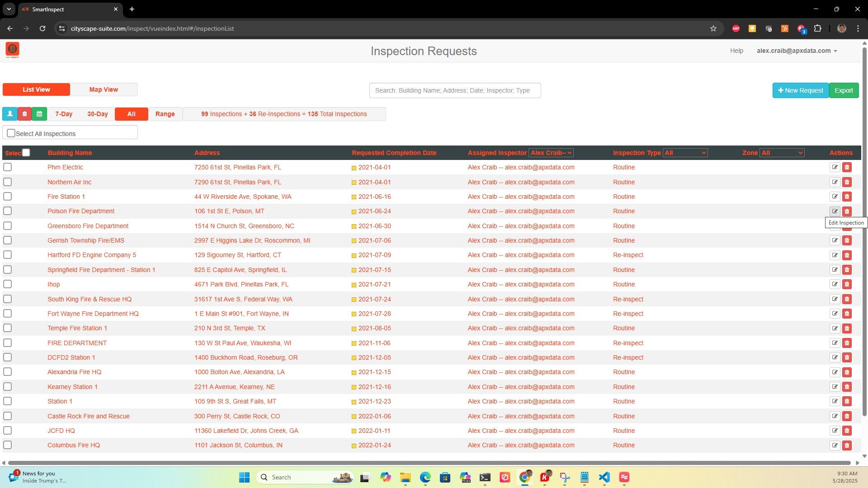Open the Greensboro Fire Department link
Screen dimensions: 868x488
88,226
